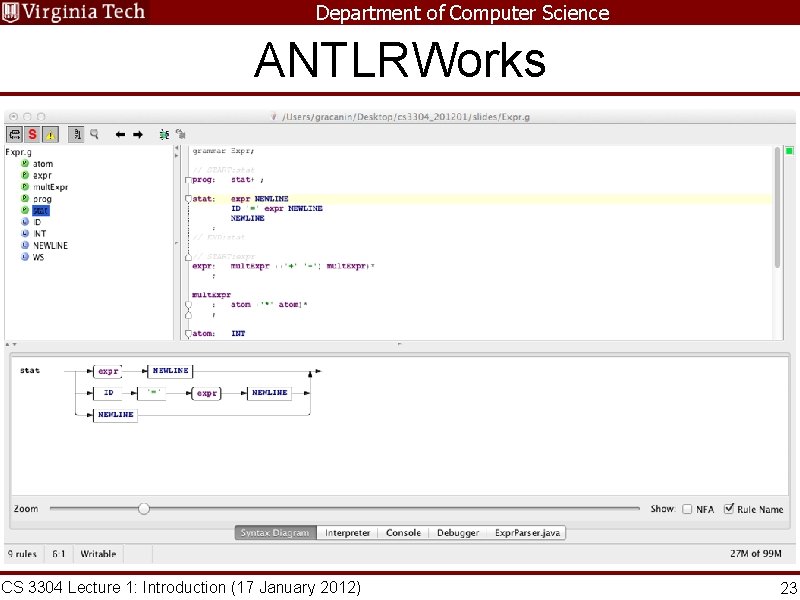
Task: Click the green status indicator square
Action: point(789,151)
